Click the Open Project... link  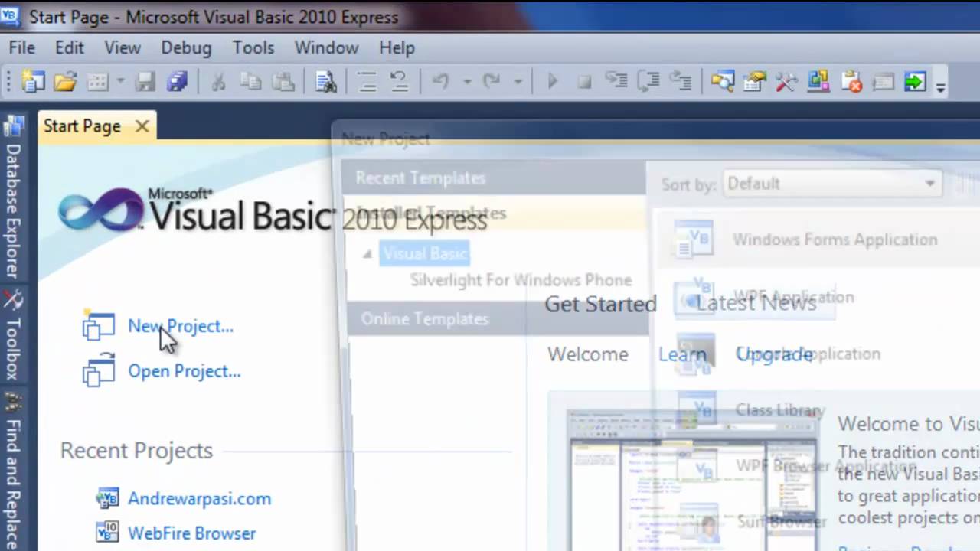[x=185, y=371]
